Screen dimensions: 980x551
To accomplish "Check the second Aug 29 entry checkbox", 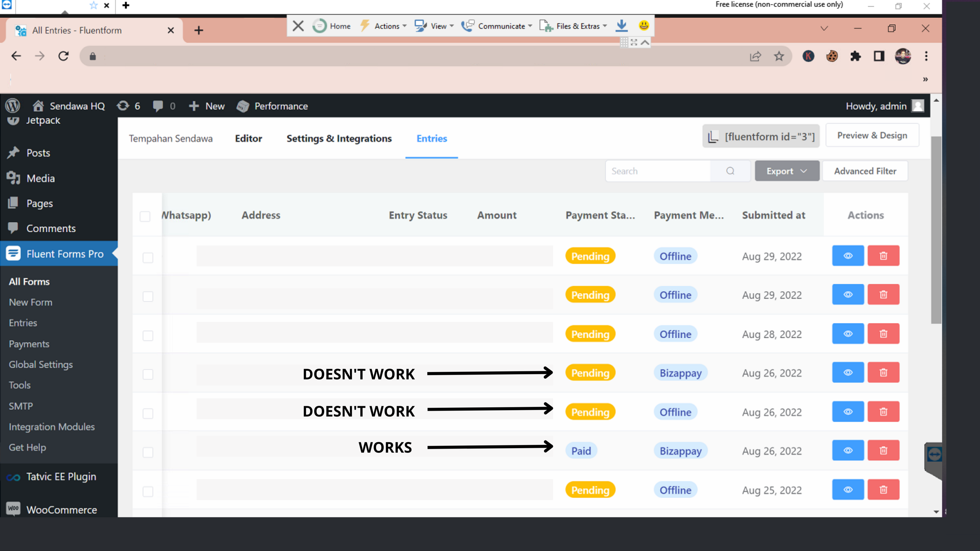I will point(148,296).
